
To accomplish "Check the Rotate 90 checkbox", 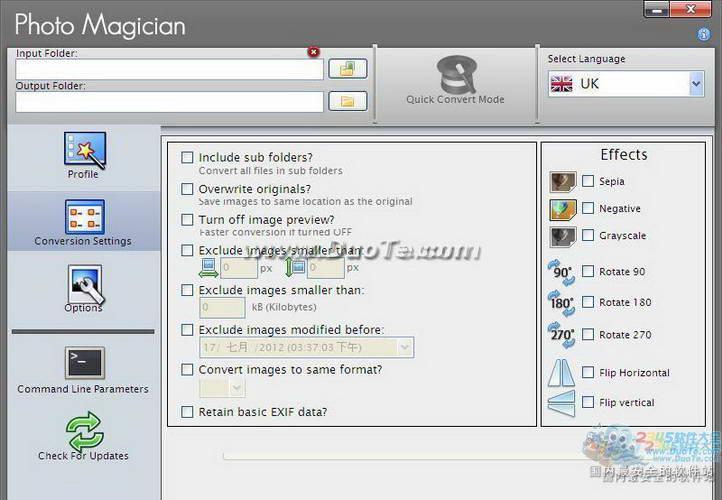I will coord(588,271).
